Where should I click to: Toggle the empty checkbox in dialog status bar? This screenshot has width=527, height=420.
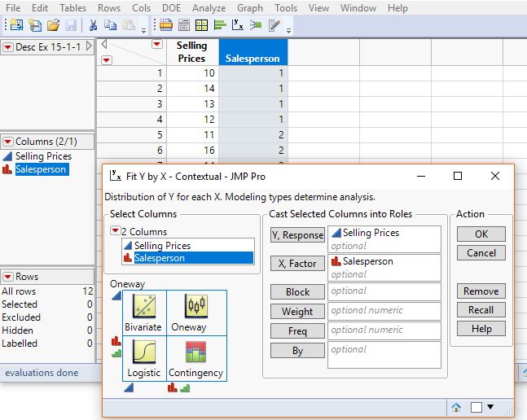coord(476,407)
